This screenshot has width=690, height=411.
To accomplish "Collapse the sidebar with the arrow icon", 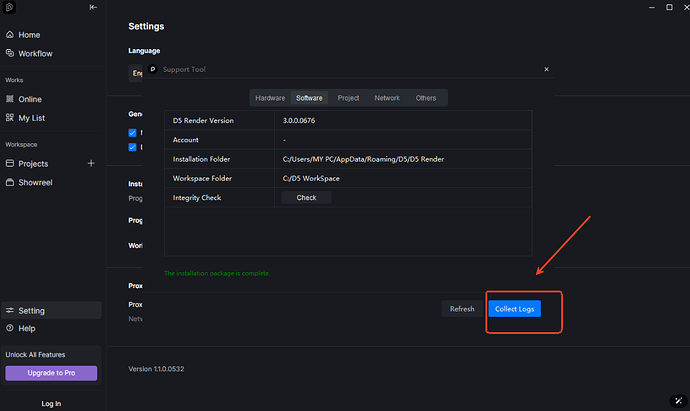I will click(x=93, y=7).
